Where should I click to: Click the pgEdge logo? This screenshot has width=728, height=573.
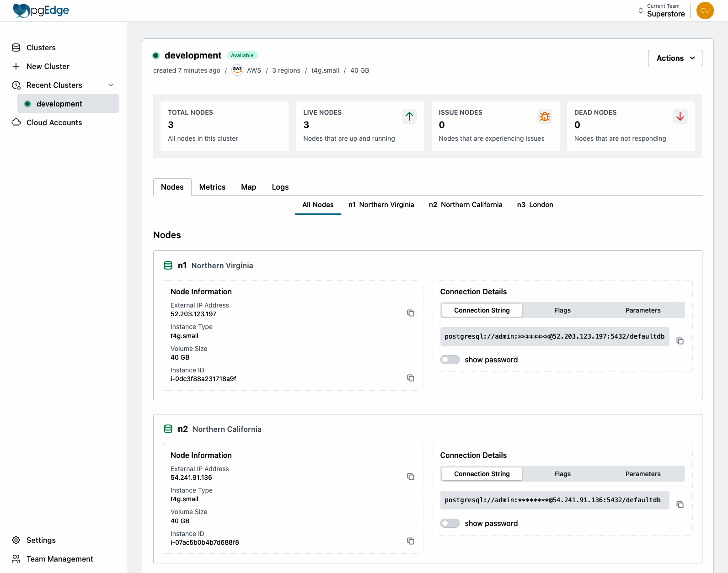pyautogui.click(x=41, y=11)
